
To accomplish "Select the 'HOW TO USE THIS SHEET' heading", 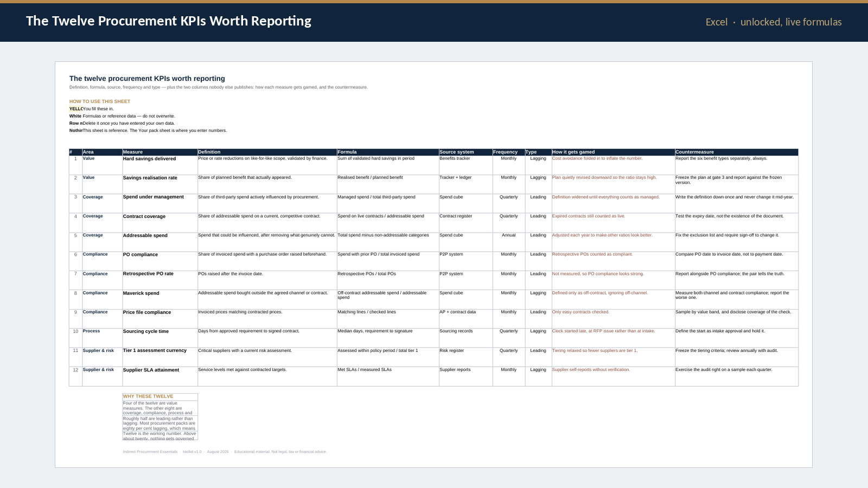I will coord(100,101).
